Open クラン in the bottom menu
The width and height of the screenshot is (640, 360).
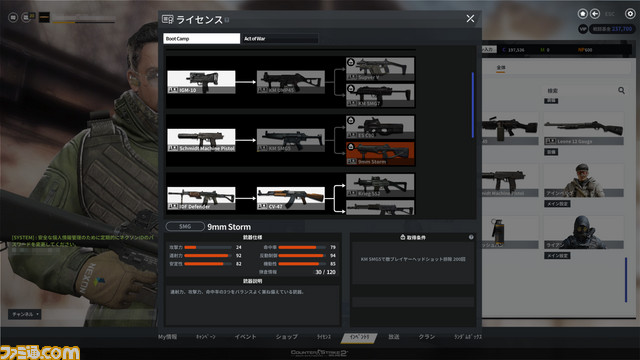(427, 337)
